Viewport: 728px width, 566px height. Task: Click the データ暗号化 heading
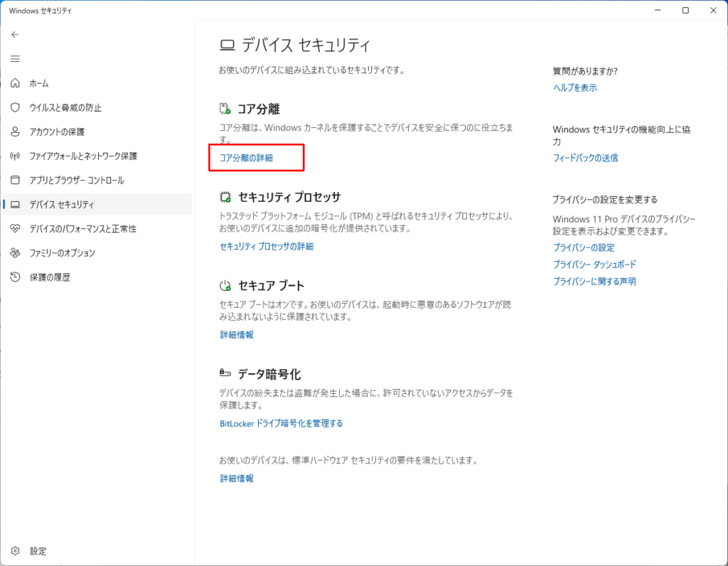269,374
